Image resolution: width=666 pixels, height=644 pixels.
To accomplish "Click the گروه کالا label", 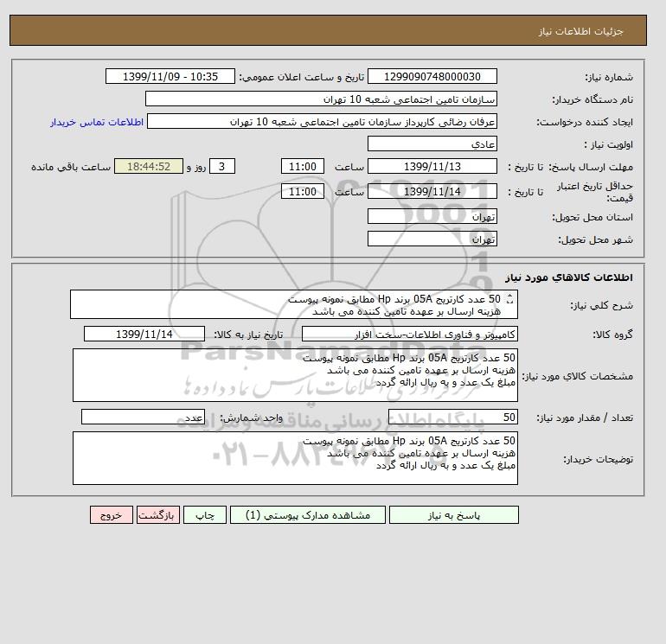I will pyautogui.click(x=612, y=335).
